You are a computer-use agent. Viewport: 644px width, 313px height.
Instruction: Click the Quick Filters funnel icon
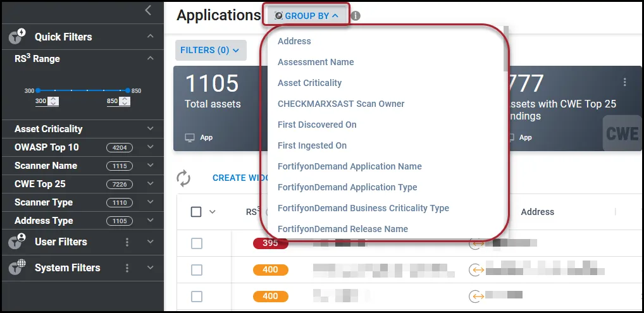click(x=17, y=36)
